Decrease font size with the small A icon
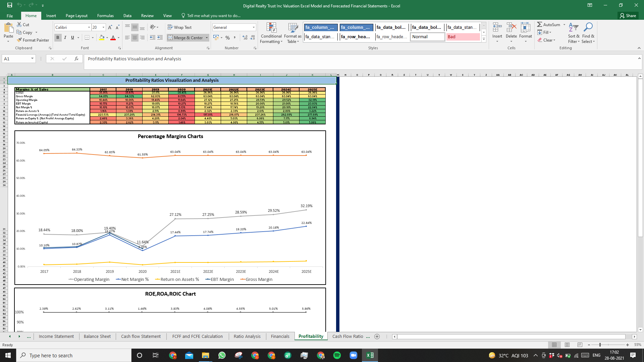 (x=117, y=27)
